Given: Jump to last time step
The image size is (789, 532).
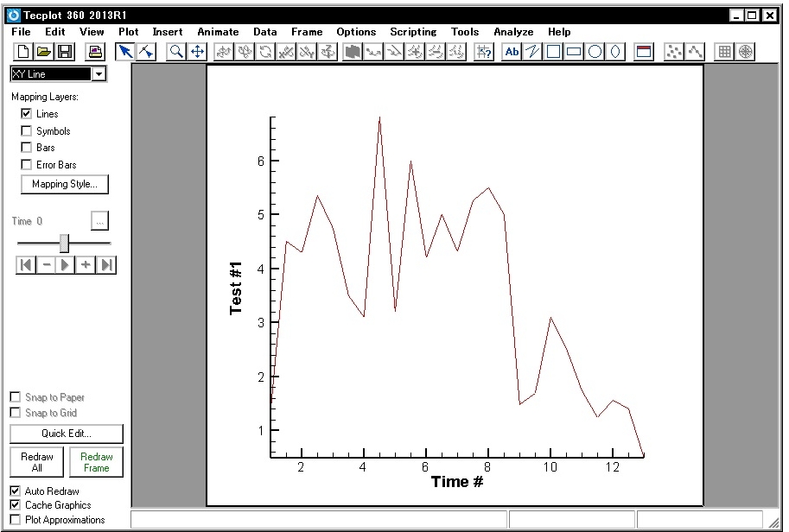Looking at the screenshot, I should tap(106, 264).
